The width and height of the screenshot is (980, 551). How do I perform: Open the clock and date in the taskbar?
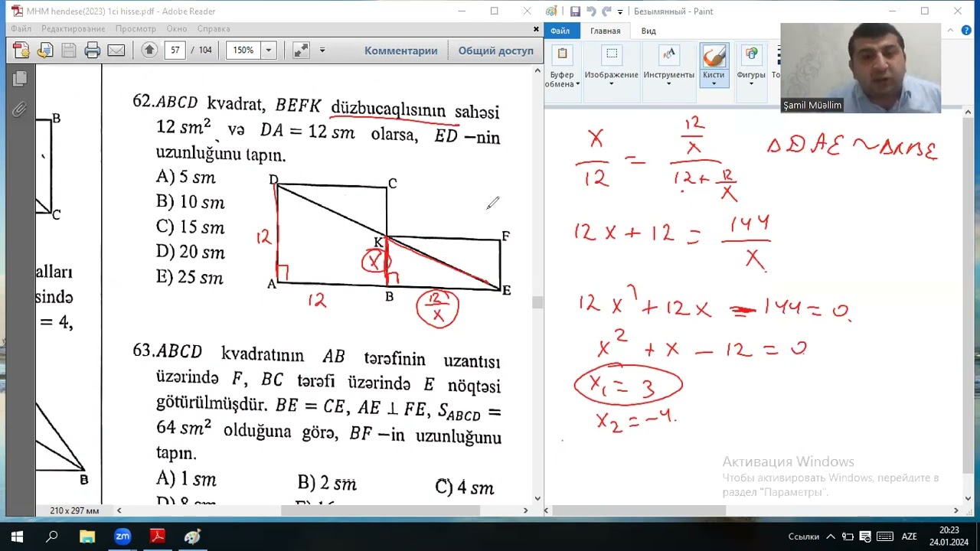(949, 536)
